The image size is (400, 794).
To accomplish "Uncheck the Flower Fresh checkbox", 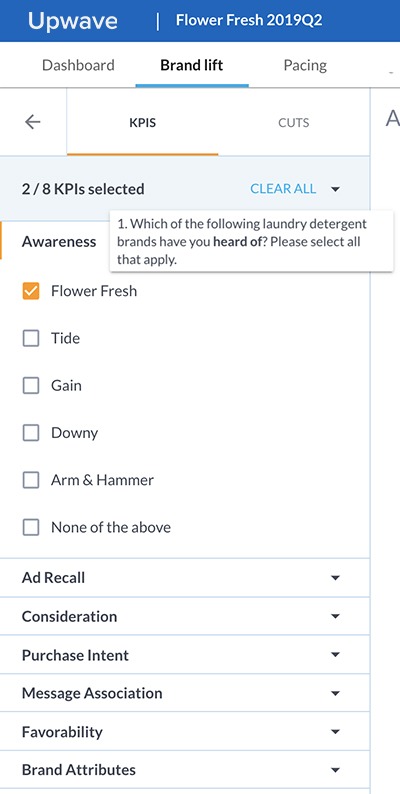I will (x=31, y=291).
